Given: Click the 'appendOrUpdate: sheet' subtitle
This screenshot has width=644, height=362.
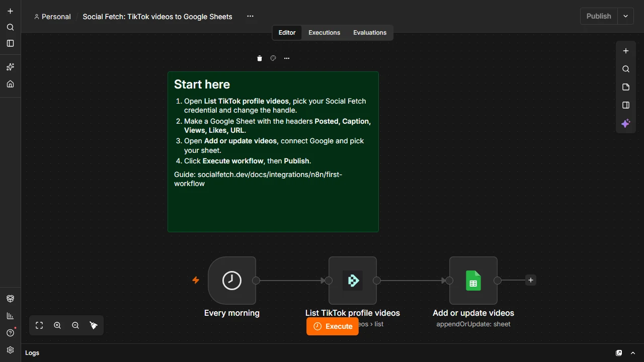Looking at the screenshot, I should click(x=473, y=324).
